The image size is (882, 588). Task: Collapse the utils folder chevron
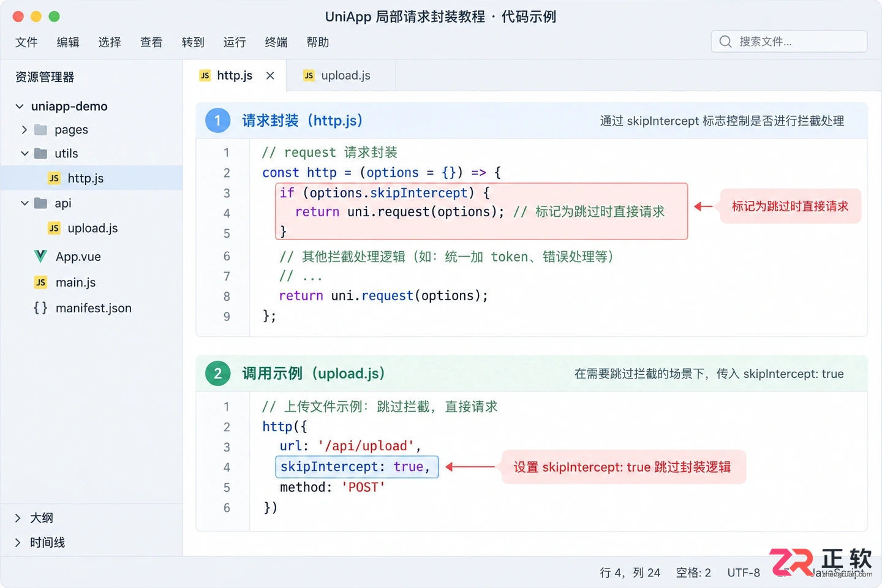(24, 154)
